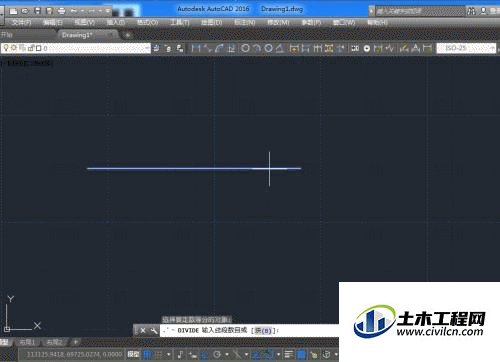Image resolution: width=500 pixels, height=362 pixels.
Task: Toggle lineweight display in status bar
Action: (x=289, y=354)
